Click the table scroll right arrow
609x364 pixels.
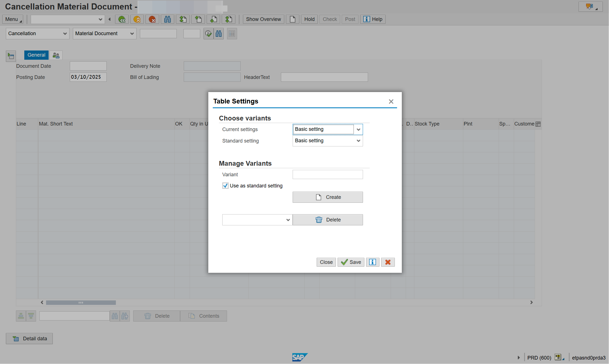click(x=531, y=302)
